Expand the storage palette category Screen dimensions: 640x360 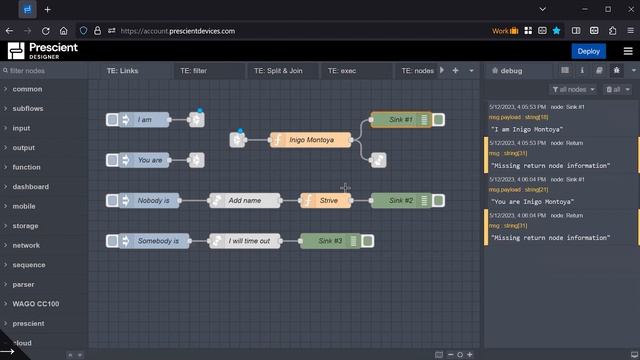pyautogui.click(x=25, y=226)
